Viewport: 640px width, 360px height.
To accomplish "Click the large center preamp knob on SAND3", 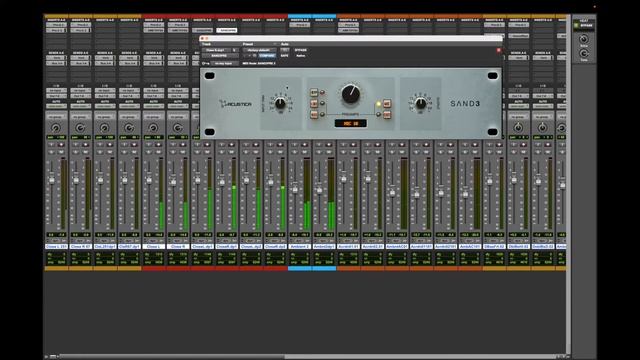I will tap(351, 94).
